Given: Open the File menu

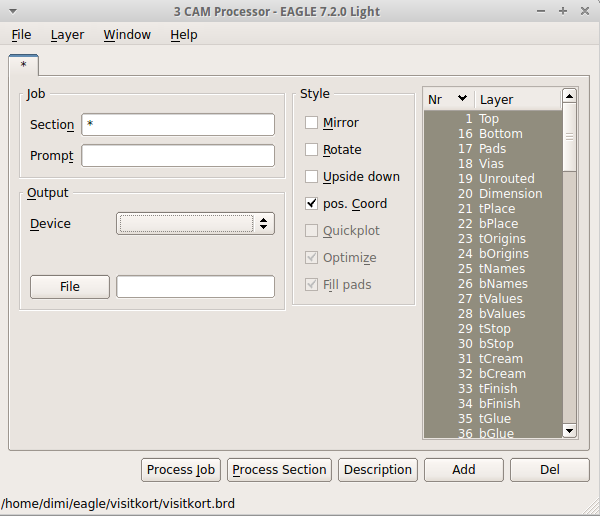Looking at the screenshot, I should (21, 35).
